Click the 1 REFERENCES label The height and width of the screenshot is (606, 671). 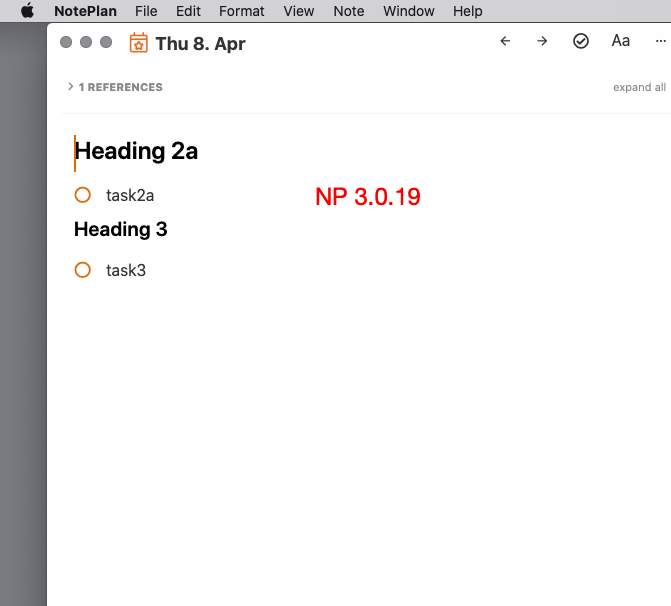point(121,87)
